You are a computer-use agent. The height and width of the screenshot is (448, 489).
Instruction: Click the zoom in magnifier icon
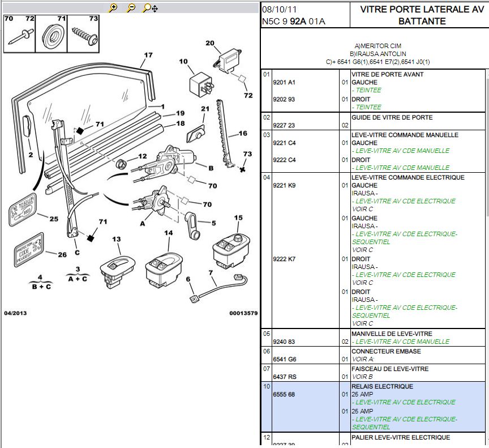113,8
